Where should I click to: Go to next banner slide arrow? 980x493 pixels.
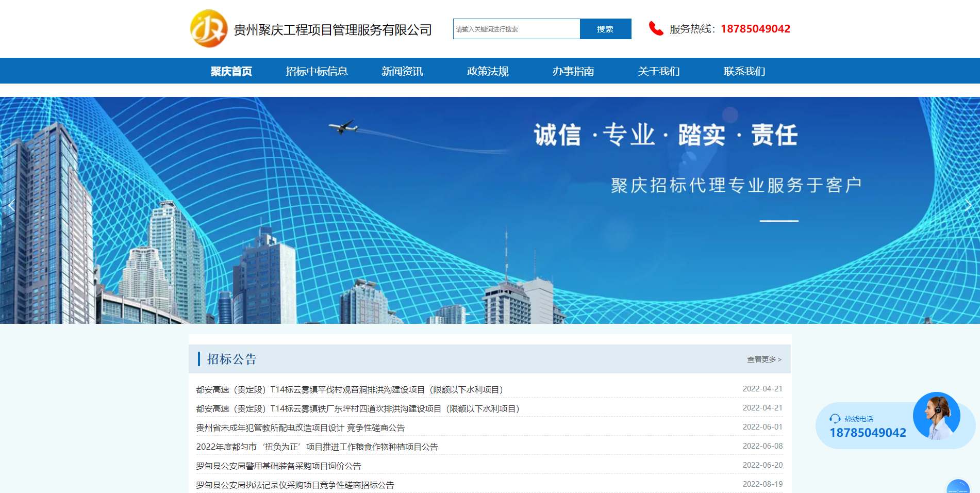[968, 206]
